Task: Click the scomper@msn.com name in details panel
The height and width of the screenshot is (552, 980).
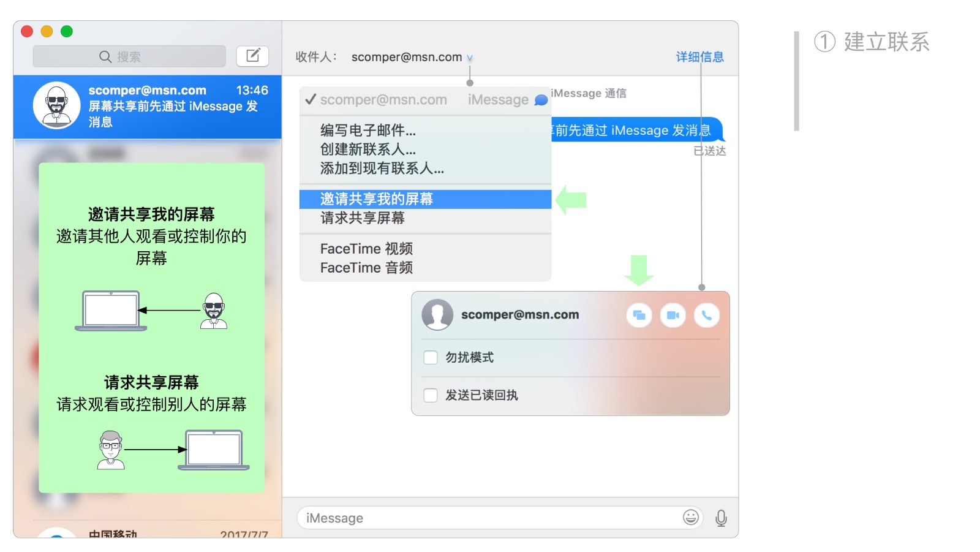Action: coord(520,314)
